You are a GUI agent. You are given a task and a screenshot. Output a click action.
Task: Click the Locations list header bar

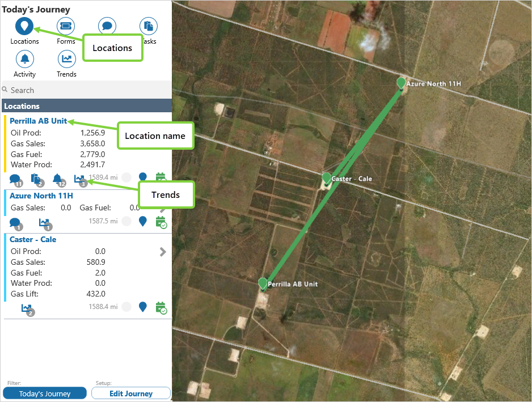[87, 106]
